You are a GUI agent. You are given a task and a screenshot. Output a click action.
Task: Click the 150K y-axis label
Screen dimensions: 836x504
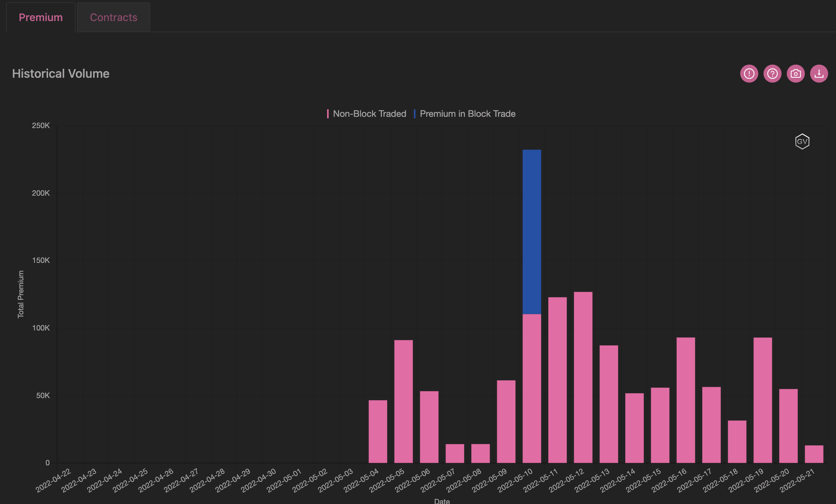[x=41, y=260]
